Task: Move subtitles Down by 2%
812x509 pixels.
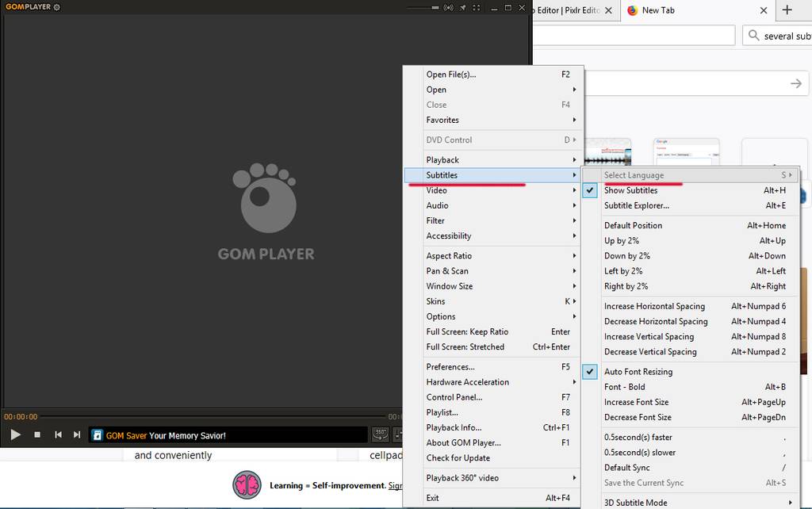Action: [691, 255]
